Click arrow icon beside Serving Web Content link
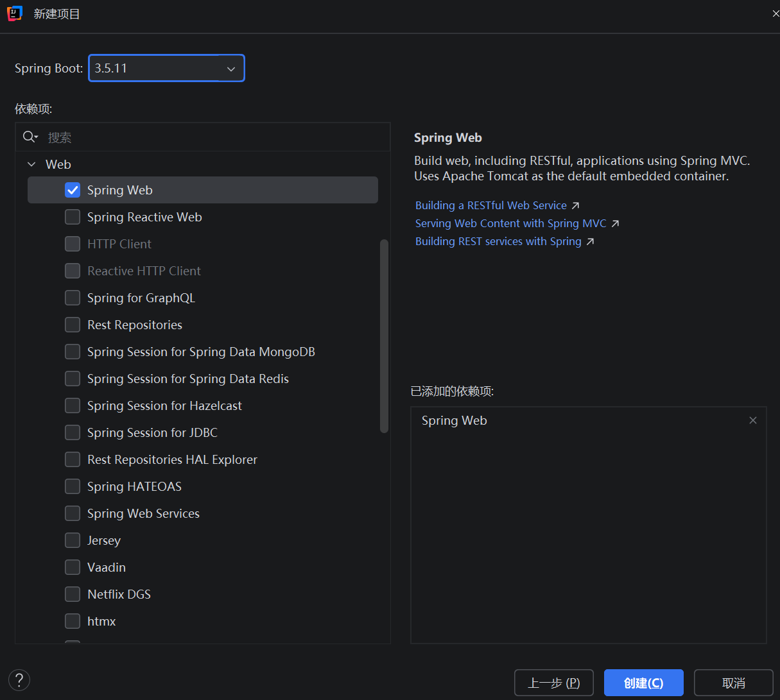This screenshot has width=780, height=700. (x=615, y=223)
